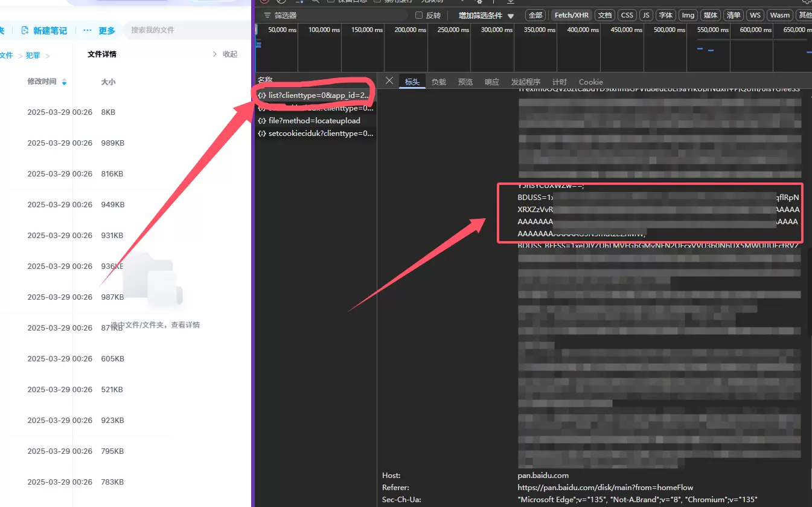Toggle the 反转 invert checkbox
Viewport: 812px width, 507px height.
pos(419,15)
